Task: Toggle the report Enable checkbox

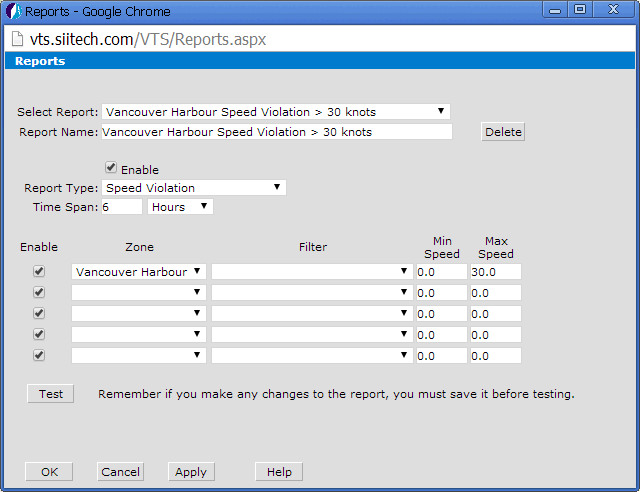Action: (111, 169)
